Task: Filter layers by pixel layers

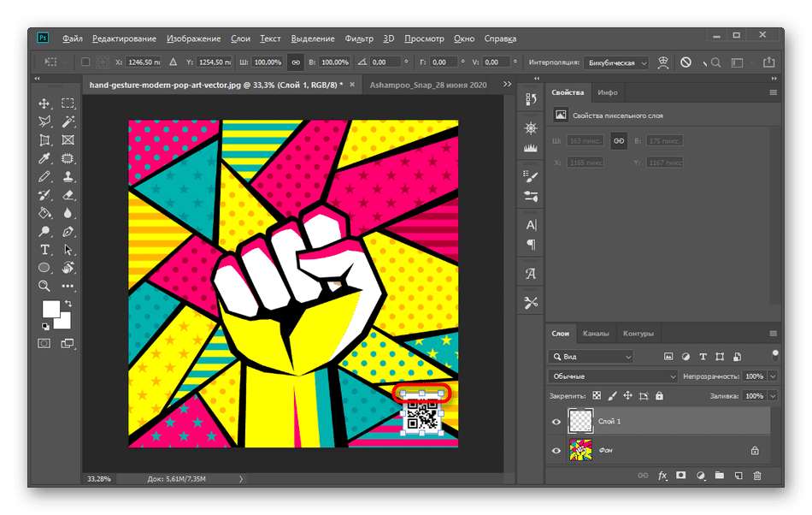Action: 668,357
